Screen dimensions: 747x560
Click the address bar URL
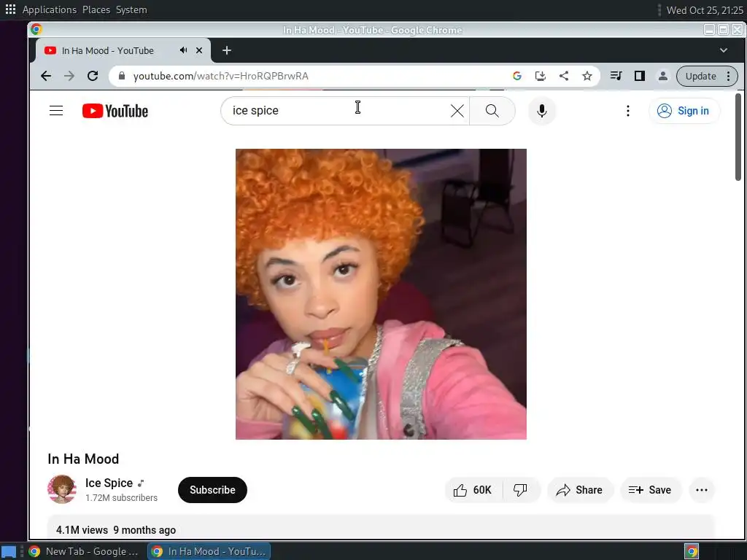point(220,76)
